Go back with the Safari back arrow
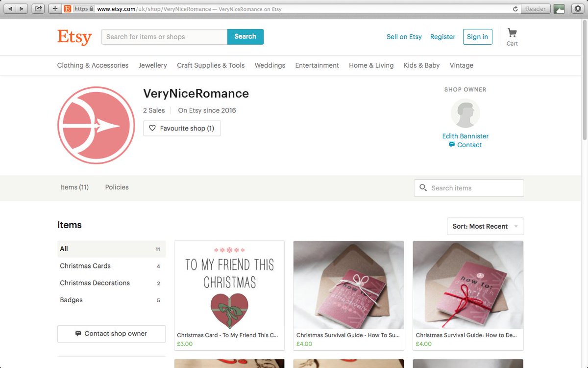The width and height of the screenshot is (588, 368). (10, 9)
